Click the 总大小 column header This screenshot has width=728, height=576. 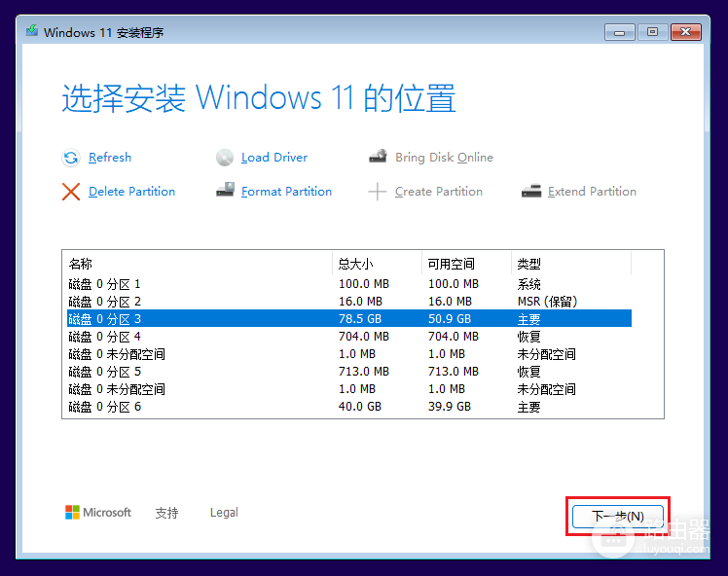pyautogui.click(x=377, y=264)
